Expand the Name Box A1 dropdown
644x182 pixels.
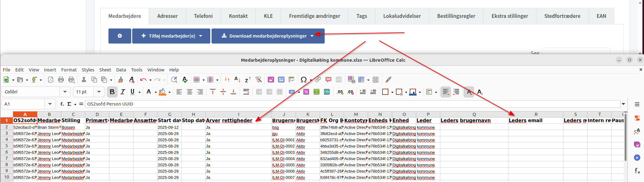coord(50,104)
